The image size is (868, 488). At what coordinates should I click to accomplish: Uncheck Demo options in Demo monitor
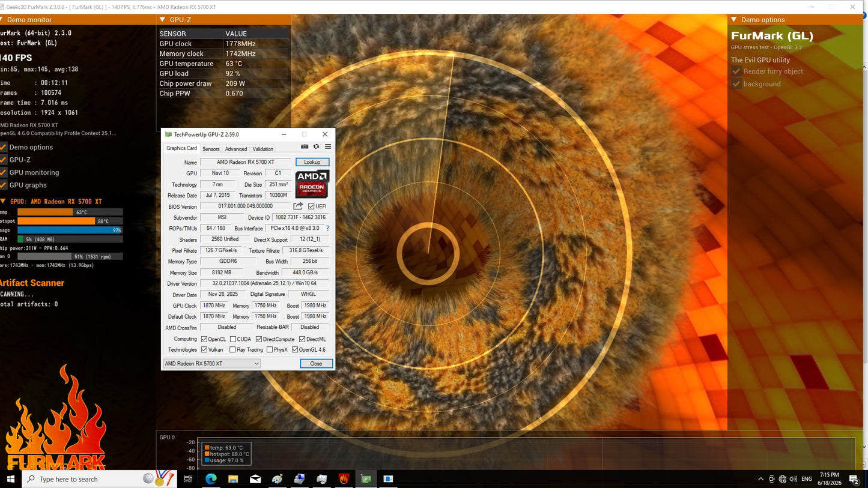pyautogui.click(x=3, y=147)
